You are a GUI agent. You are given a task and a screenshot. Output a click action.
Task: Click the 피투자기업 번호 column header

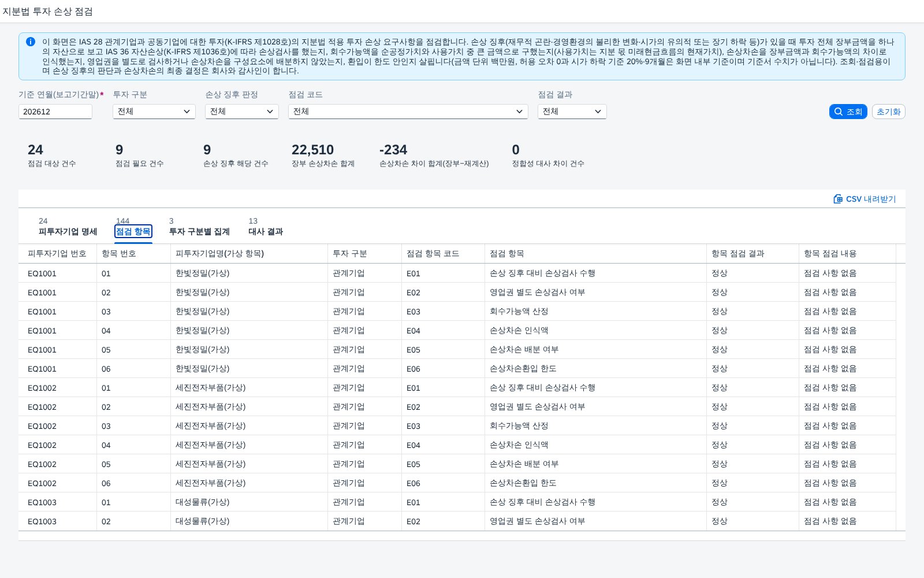click(x=57, y=253)
